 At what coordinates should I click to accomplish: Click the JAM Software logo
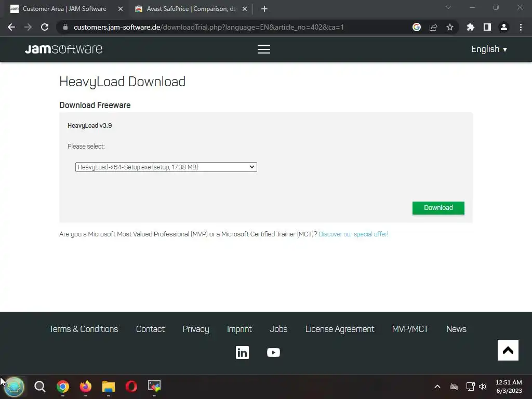pyautogui.click(x=63, y=49)
